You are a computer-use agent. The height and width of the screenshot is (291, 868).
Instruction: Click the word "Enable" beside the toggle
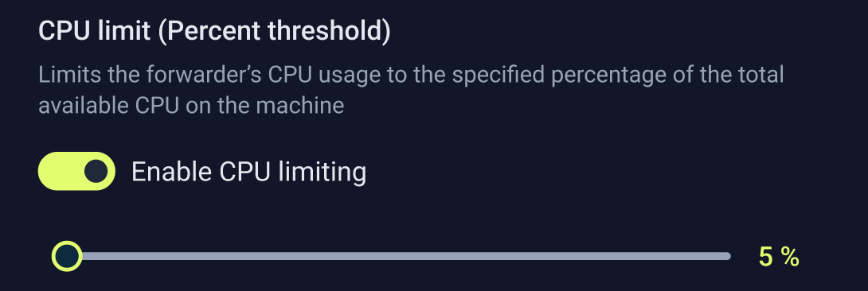[x=171, y=172]
